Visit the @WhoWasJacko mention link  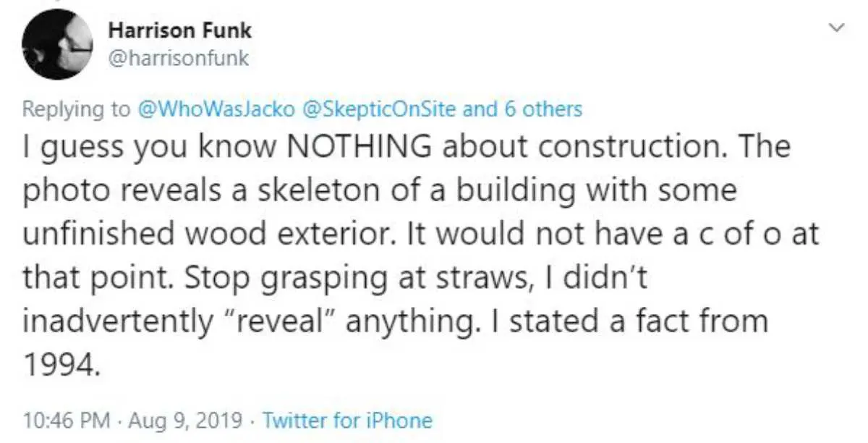point(218,109)
